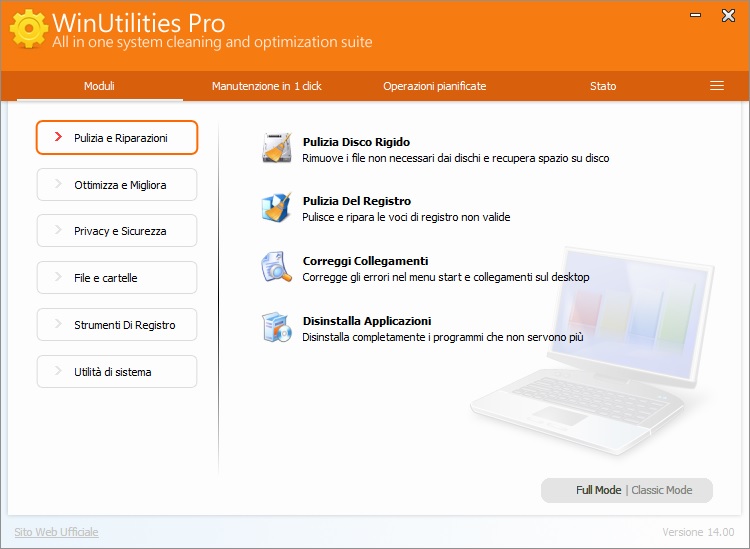This screenshot has width=750, height=549.
Task: Click 'Disinstalla completamente i programmi' description
Action: click(x=443, y=337)
